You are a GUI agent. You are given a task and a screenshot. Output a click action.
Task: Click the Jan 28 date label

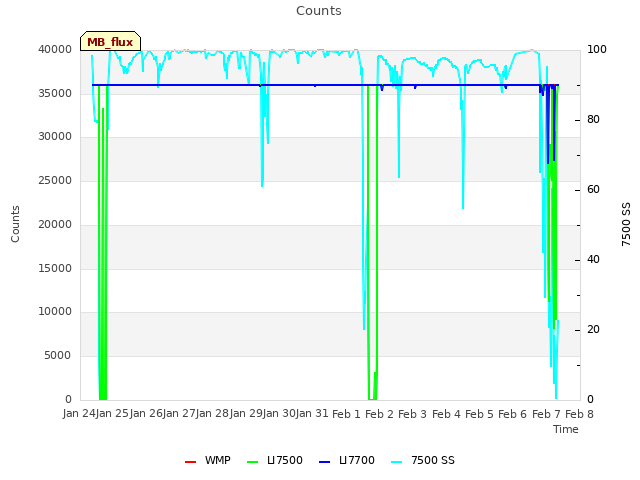[x=212, y=414]
